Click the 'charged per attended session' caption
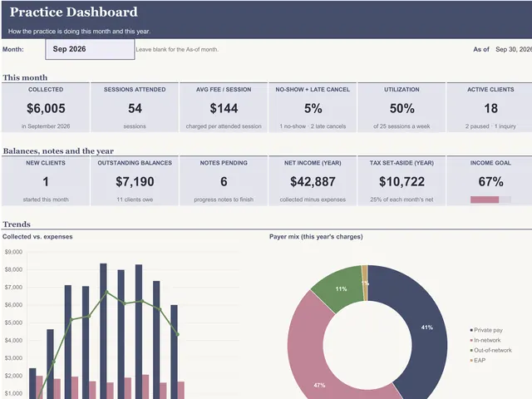 click(x=224, y=126)
